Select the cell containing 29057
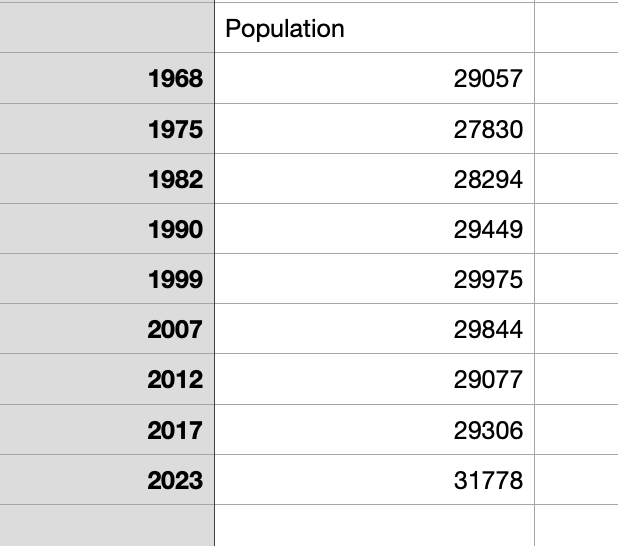Viewport: 618px width, 546px height. tap(374, 79)
